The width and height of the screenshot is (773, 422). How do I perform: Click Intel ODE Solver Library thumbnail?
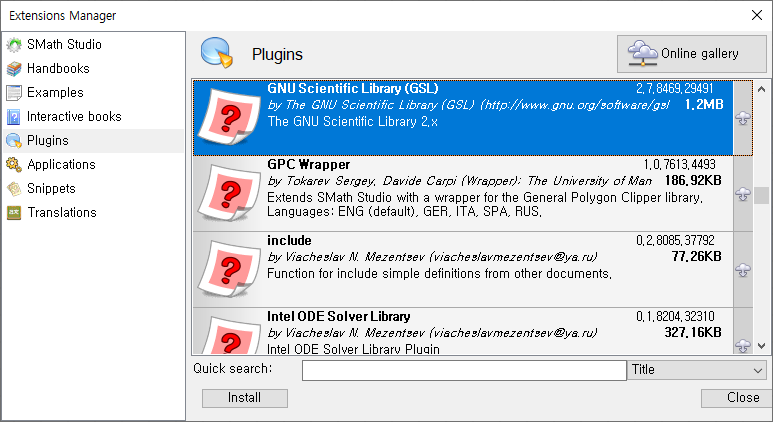pyautogui.click(x=229, y=335)
